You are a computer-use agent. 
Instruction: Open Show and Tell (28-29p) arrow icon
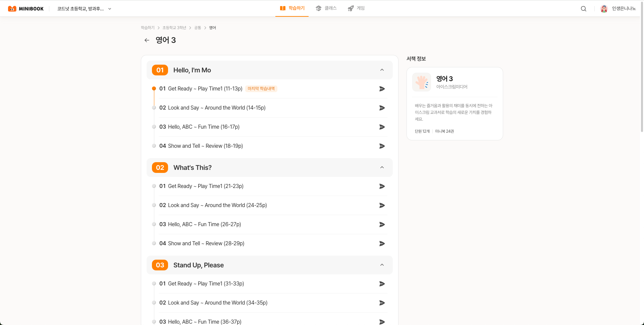point(382,244)
